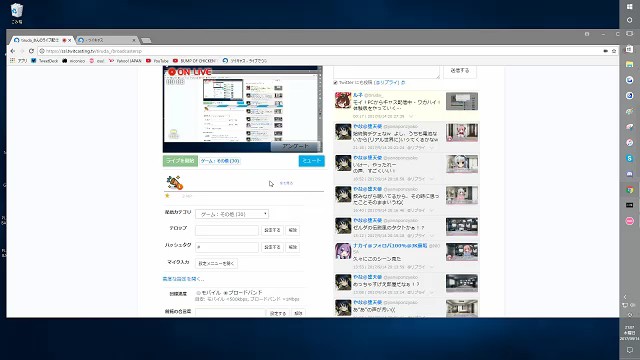Select the ブロードバンド radio button
640x360 pixels.
point(225,293)
